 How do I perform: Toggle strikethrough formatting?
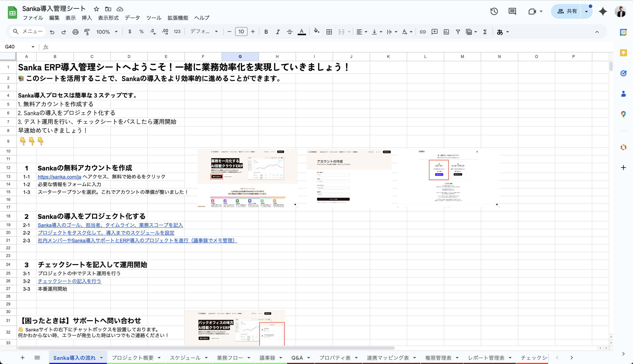(289, 32)
